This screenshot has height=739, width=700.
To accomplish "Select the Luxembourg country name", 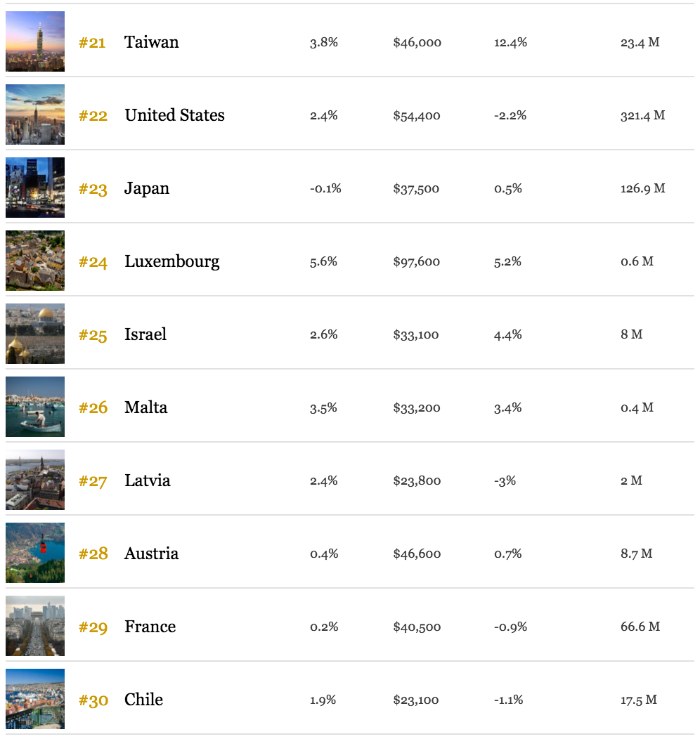I will tap(172, 261).
